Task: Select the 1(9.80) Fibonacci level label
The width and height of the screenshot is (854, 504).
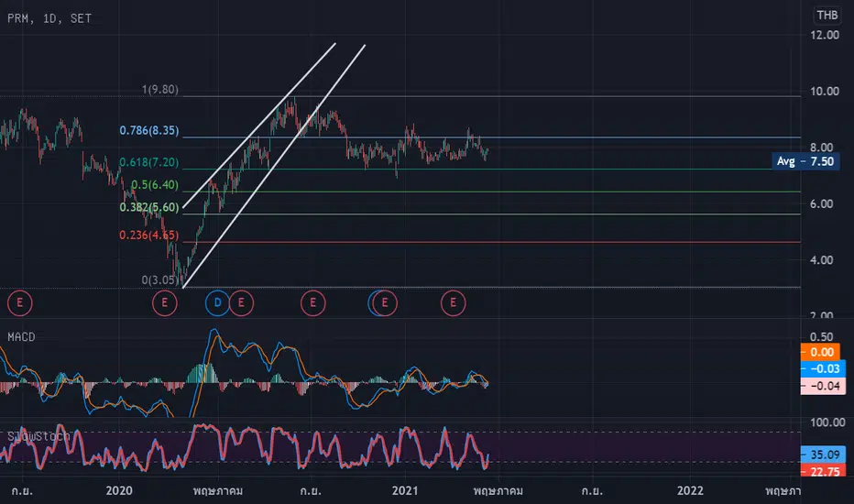Action: 159,90
